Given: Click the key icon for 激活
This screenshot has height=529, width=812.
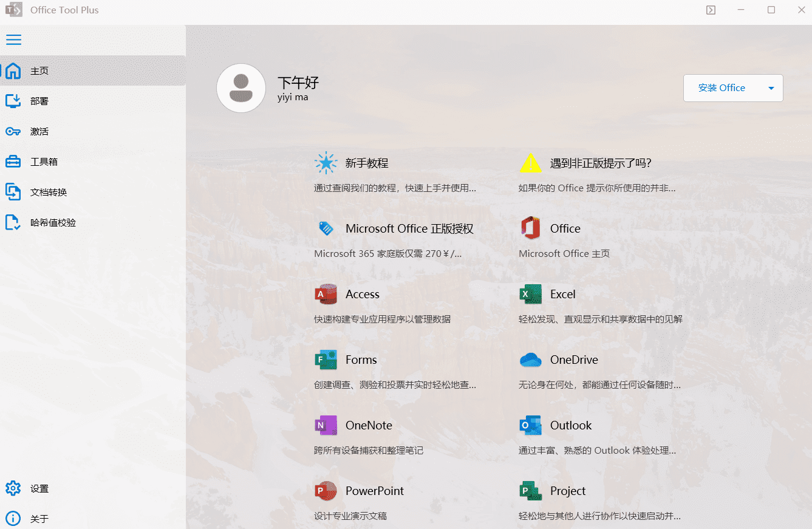Looking at the screenshot, I should pos(13,132).
